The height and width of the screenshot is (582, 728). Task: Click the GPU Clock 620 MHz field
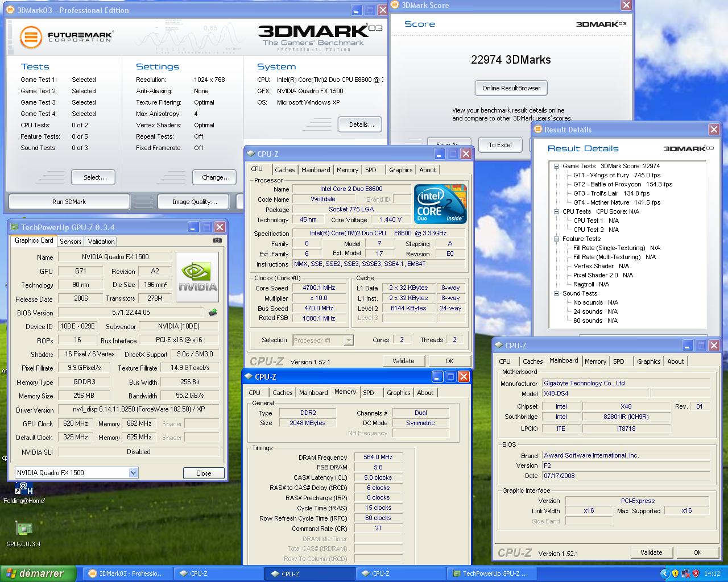76,423
